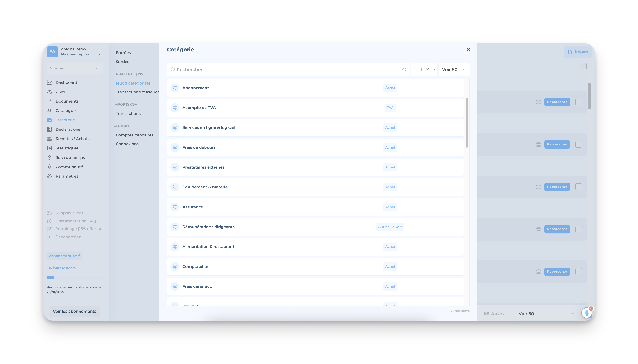The image size is (638, 364).
Task: Check the box beside last Rapprocher button
Action: click(578, 272)
